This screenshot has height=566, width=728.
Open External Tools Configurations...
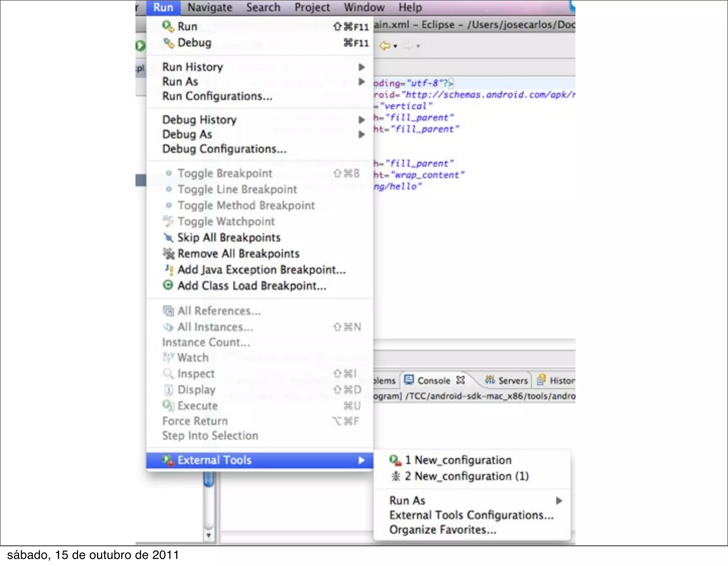pos(471,515)
